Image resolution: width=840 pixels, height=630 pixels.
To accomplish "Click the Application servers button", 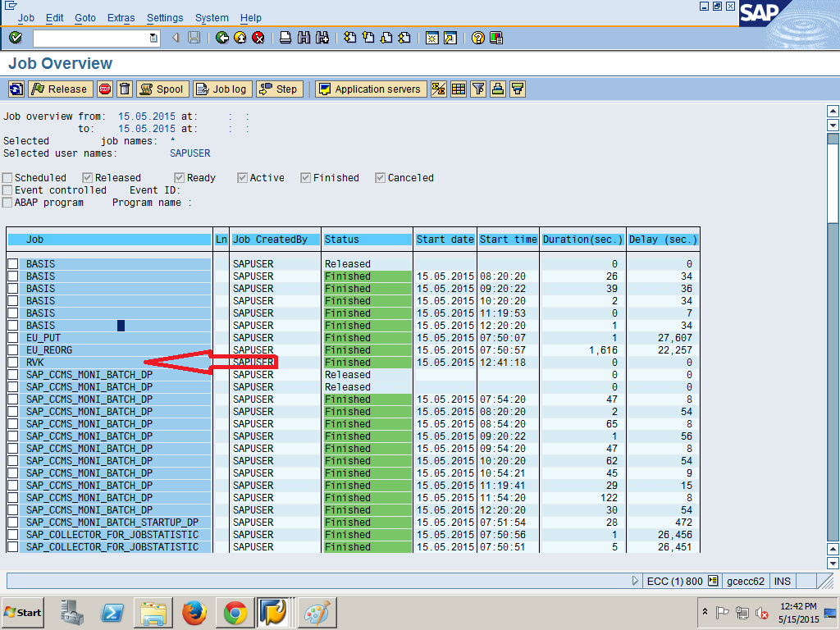I will (x=371, y=89).
